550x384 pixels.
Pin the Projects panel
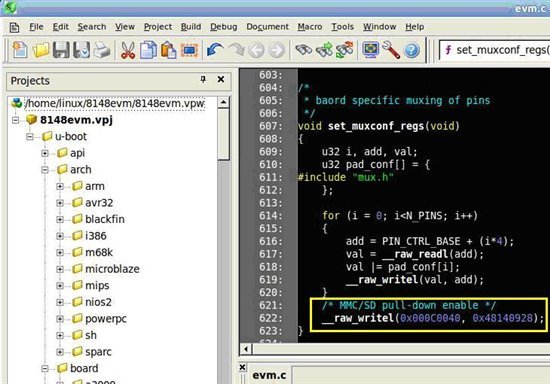tap(203, 79)
